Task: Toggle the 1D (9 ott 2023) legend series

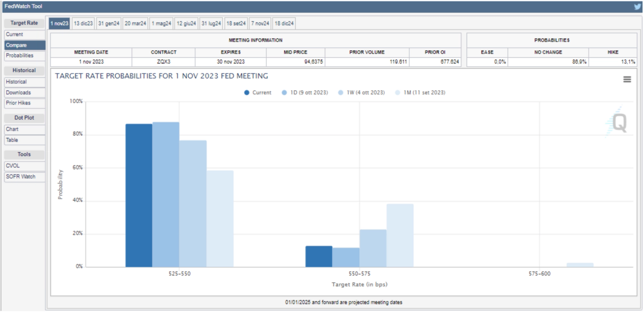Action: tap(305, 92)
